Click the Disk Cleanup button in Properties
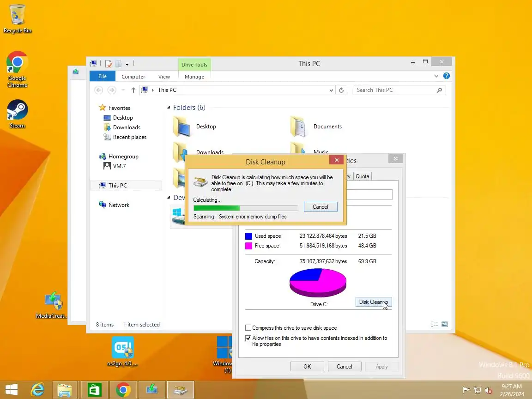The image size is (532, 399). pyautogui.click(x=374, y=302)
